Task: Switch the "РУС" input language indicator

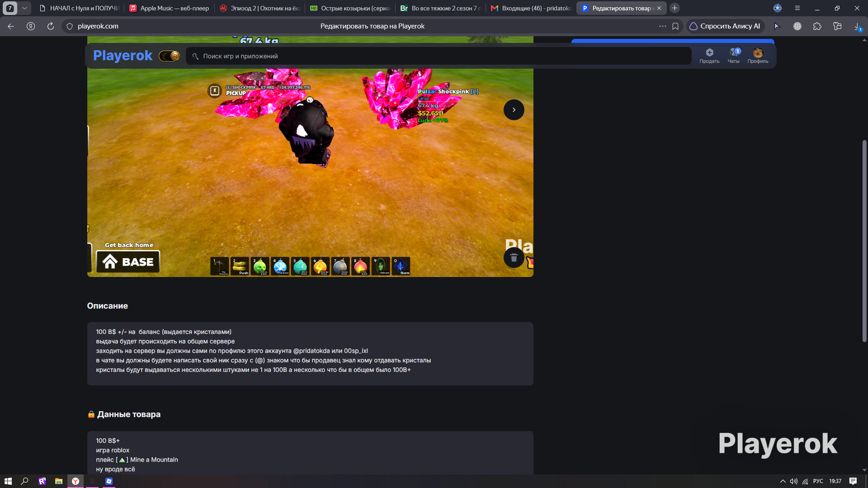Action: tap(818, 481)
